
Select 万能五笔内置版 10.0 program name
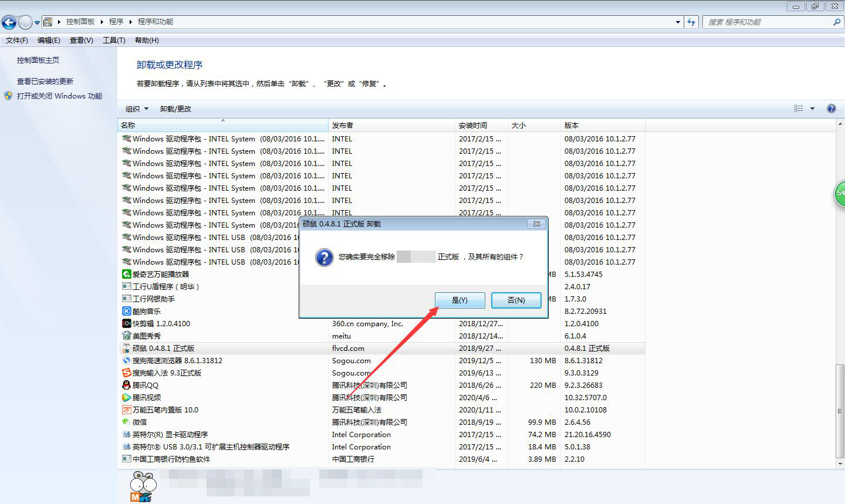click(x=165, y=410)
